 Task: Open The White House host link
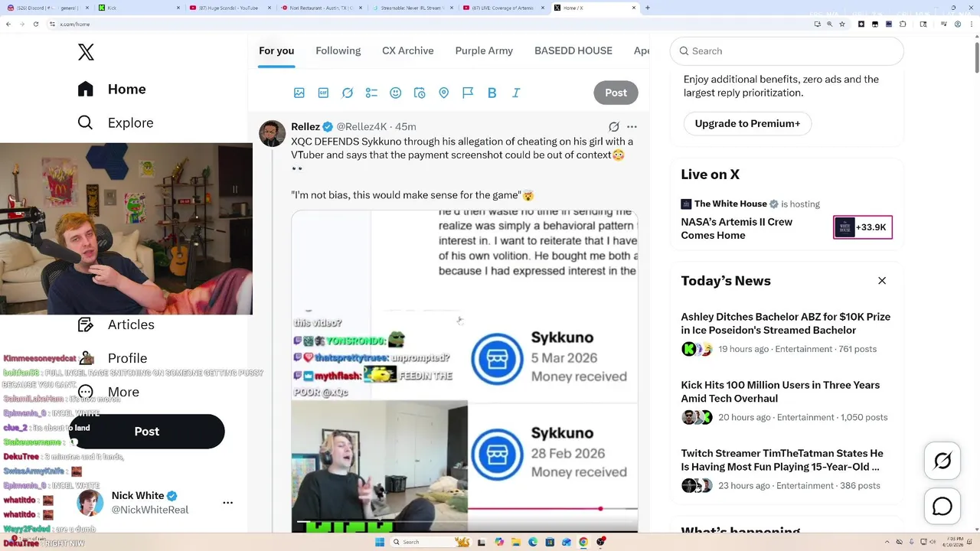730,204
